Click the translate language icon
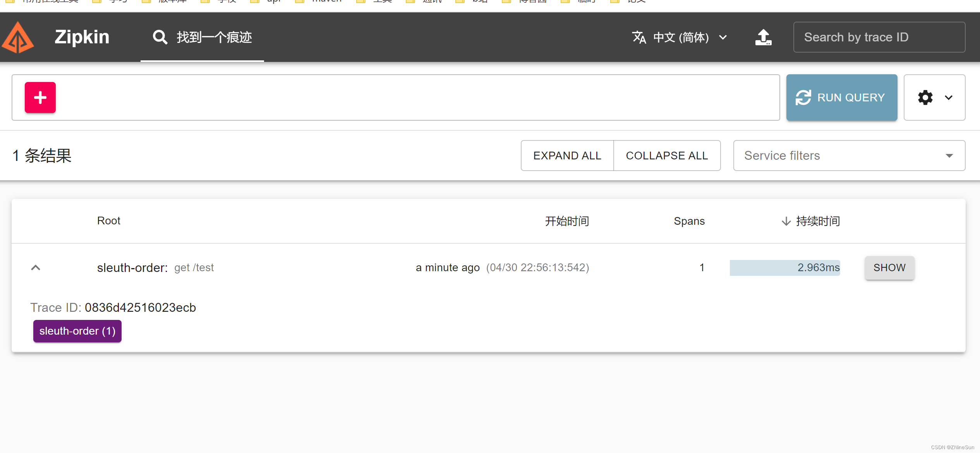Screen dimensions: 980x453 pos(639,37)
